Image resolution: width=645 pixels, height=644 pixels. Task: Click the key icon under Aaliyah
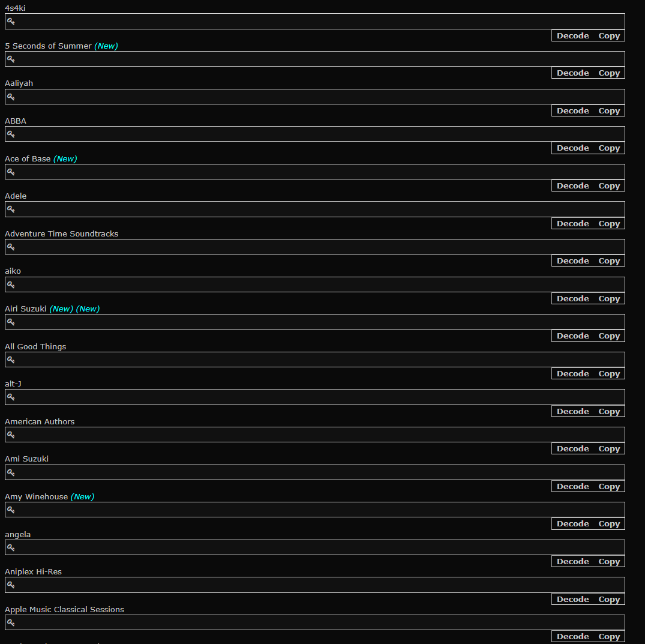(11, 97)
